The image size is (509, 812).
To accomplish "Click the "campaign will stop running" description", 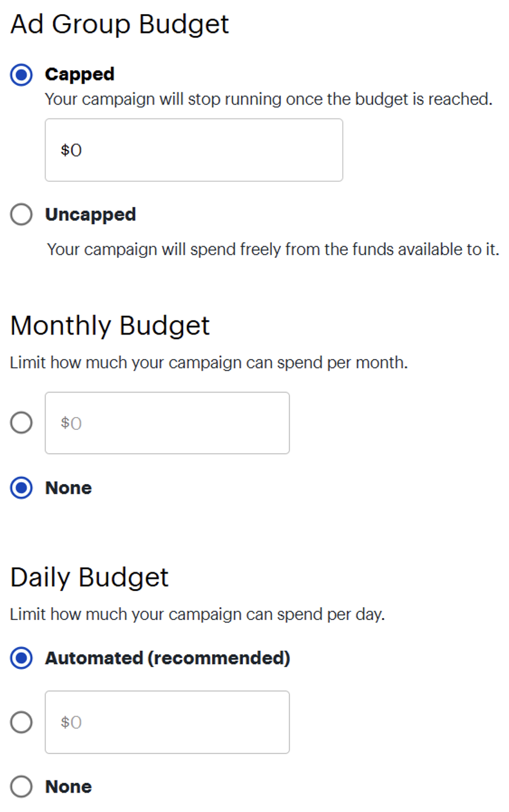I will [x=268, y=99].
